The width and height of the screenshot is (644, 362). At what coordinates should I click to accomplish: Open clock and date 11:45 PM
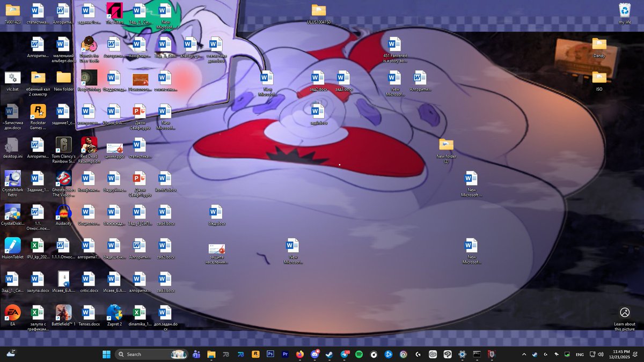620,354
